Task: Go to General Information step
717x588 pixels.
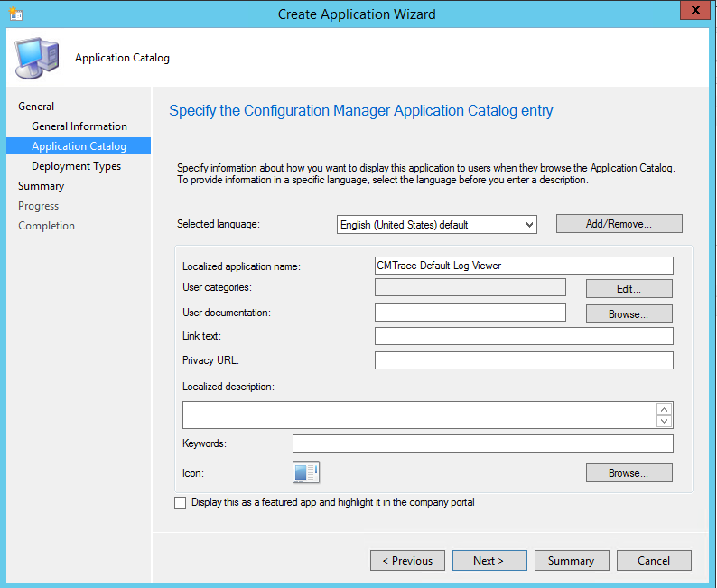Action: point(79,126)
